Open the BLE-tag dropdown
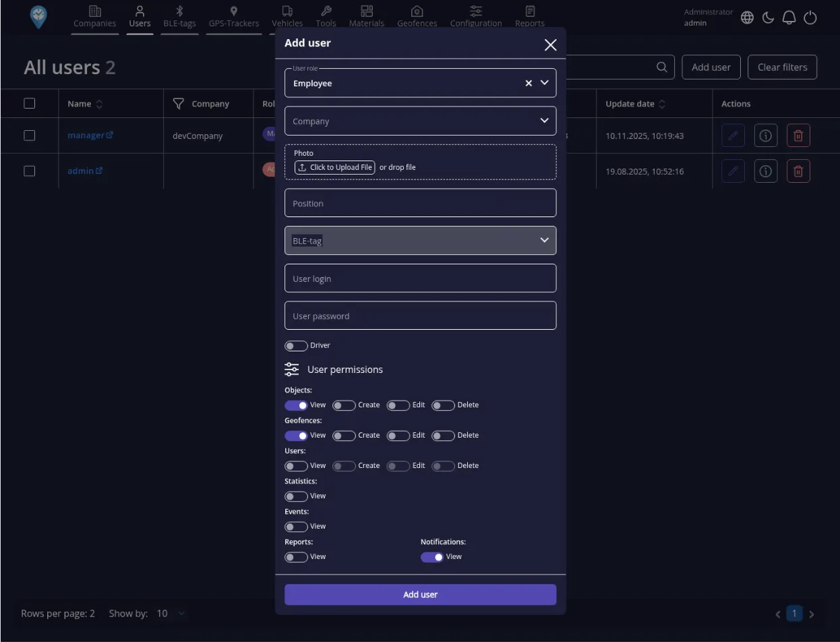Image resolution: width=840 pixels, height=642 pixels. (421, 240)
